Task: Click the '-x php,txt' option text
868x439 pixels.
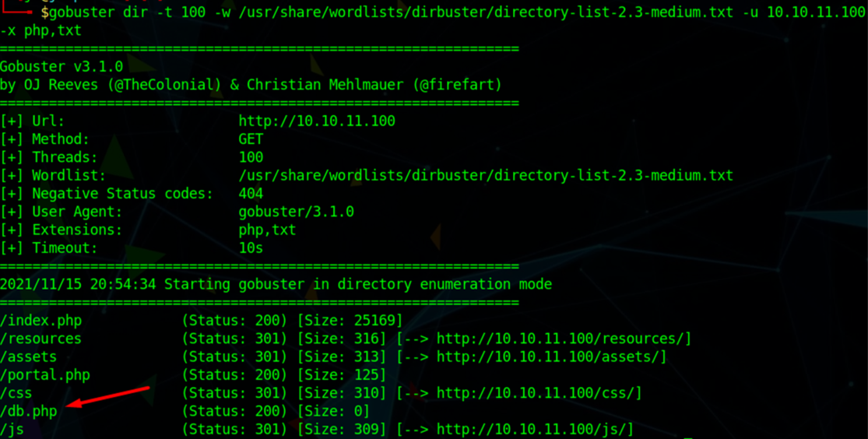Action: point(41,31)
